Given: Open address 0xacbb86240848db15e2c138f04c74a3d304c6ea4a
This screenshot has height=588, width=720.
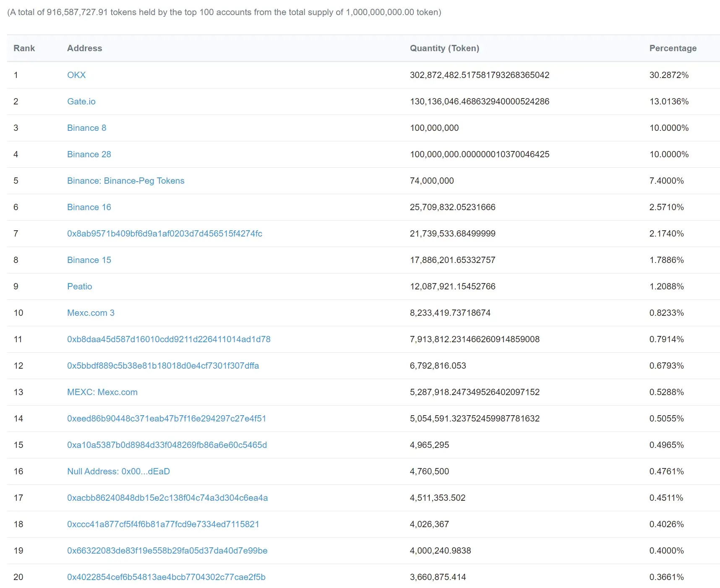Looking at the screenshot, I should coord(167,498).
